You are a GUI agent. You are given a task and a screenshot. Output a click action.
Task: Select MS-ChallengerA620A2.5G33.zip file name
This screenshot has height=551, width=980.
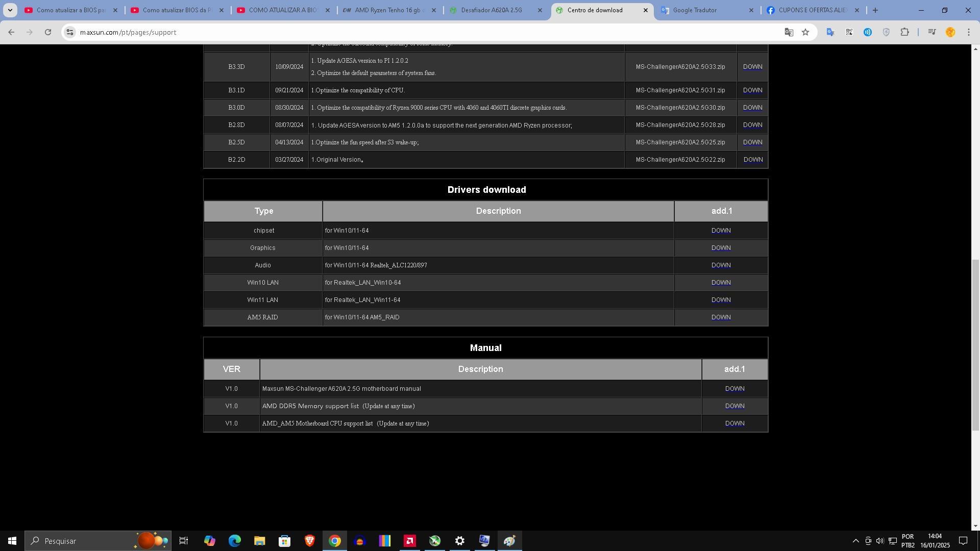tap(680, 67)
